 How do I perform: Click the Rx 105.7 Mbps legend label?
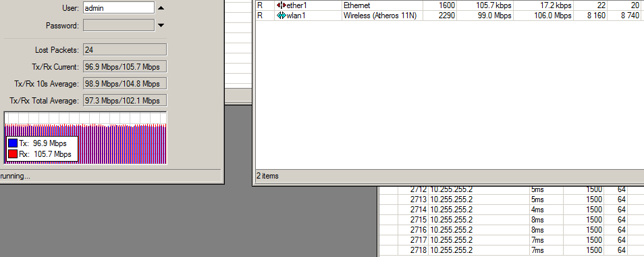coord(45,154)
